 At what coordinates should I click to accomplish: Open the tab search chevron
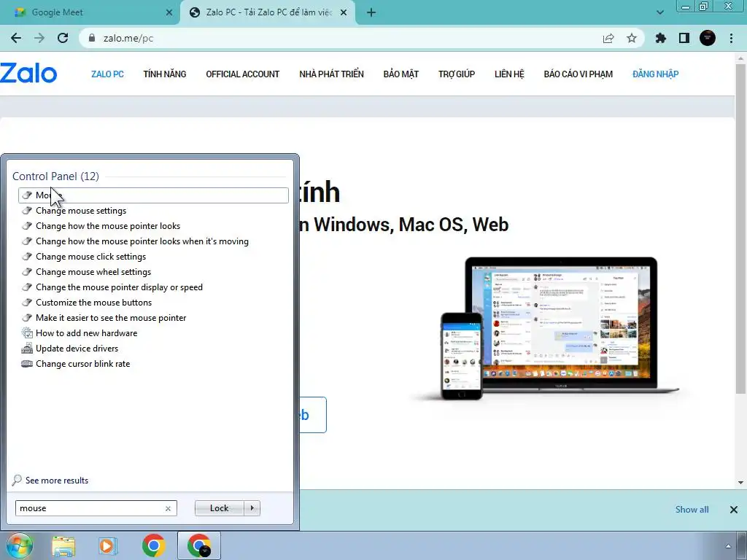point(659,12)
